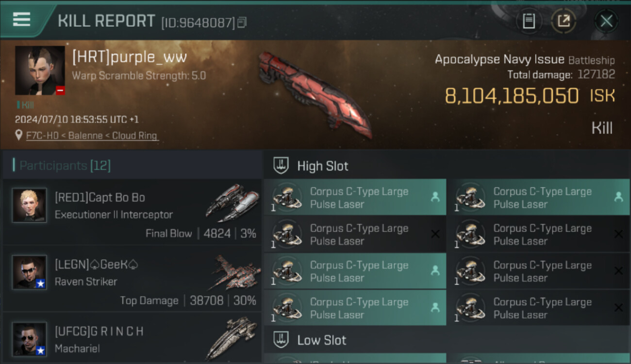Select top-right Corpus C-Type Large Pulse Laser
The height and width of the screenshot is (364, 631).
(538, 197)
